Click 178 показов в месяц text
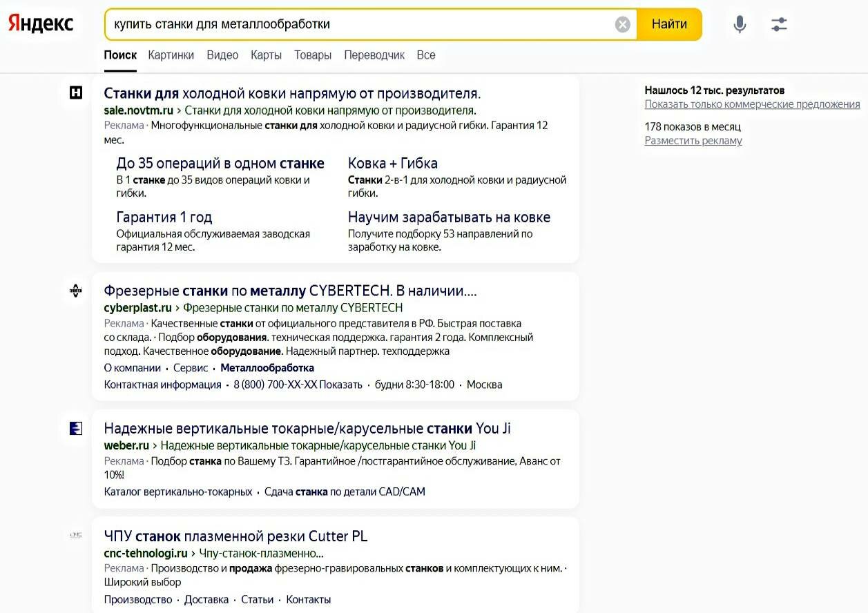Viewport: 868px width, 613px height. coord(693,127)
